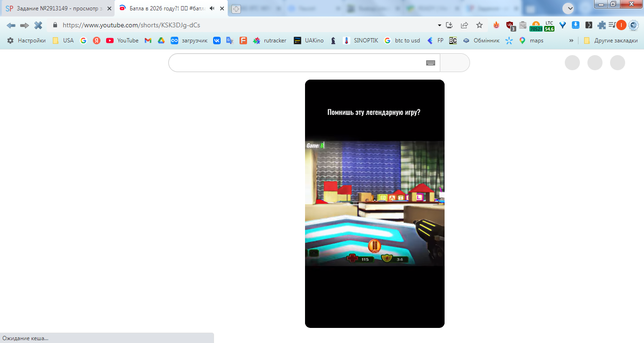Open the Google bookmark icon

pyautogui.click(x=83, y=41)
